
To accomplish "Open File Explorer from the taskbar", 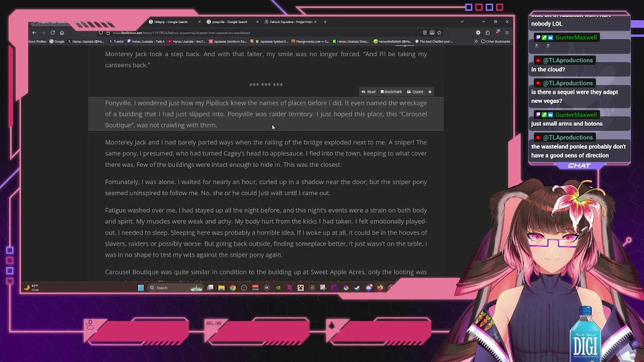I will 221,288.
